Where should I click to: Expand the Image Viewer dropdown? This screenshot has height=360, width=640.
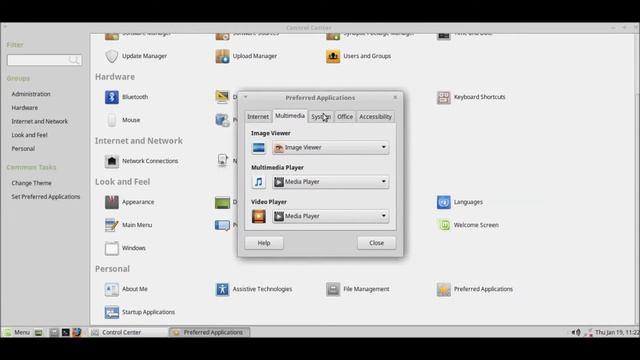[331, 147]
